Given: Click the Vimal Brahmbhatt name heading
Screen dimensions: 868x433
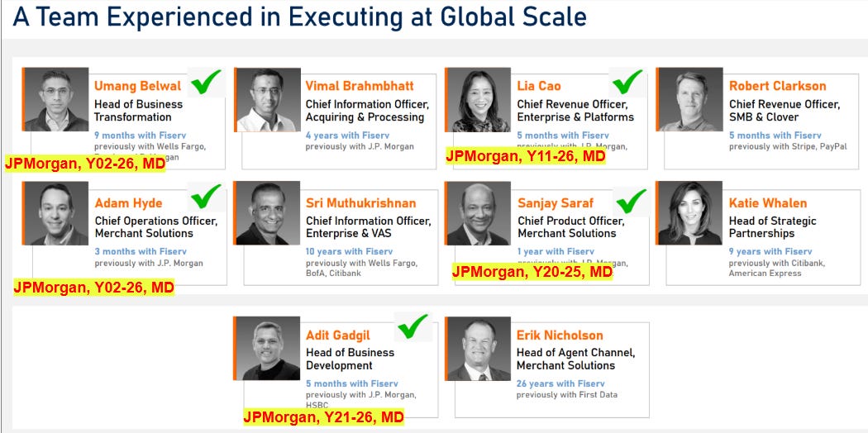Looking at the screenshot, I should [360, 86].
